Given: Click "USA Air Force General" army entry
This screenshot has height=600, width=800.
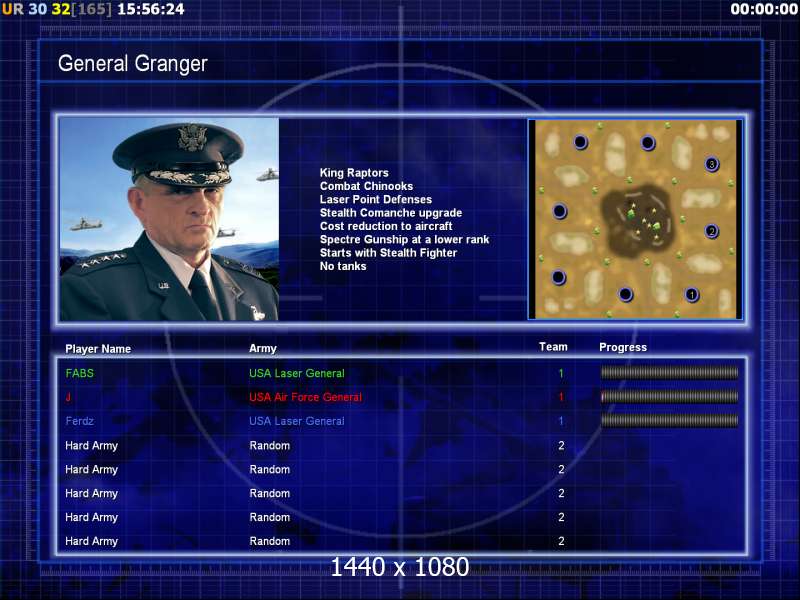Looking at the screenshot, I should point(305,397).
